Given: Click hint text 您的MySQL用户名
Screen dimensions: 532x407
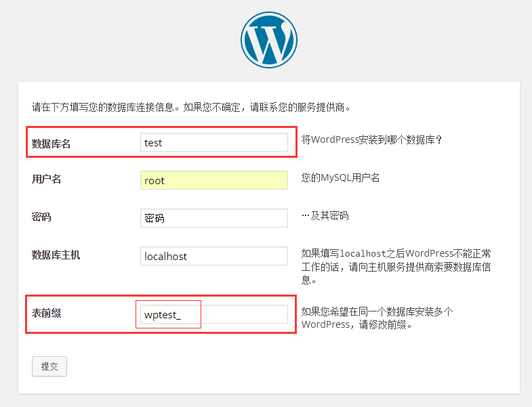Looking at the screenshot, I should click(x=340, y=177).
